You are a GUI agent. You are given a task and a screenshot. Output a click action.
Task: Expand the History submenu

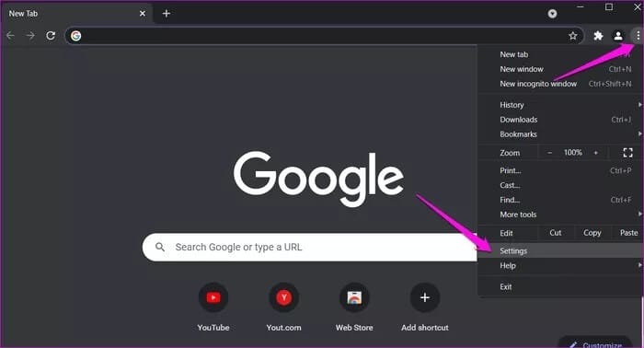click(x=560, y=105)
